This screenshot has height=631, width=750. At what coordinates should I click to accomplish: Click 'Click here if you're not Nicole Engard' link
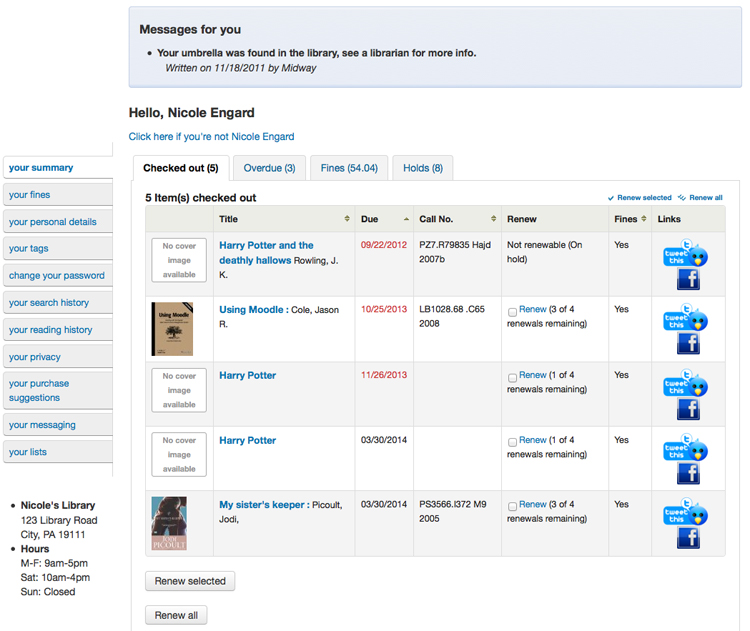coord(211,136)
